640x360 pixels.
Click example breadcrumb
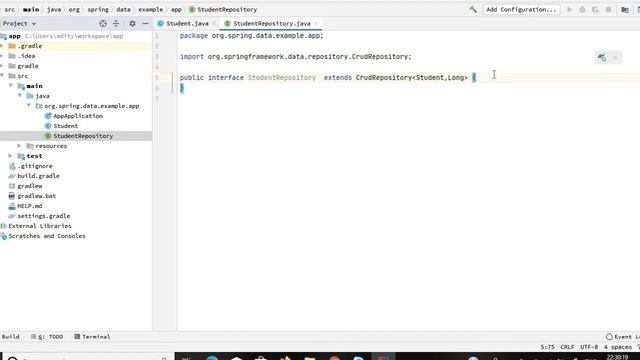(150, 9)
